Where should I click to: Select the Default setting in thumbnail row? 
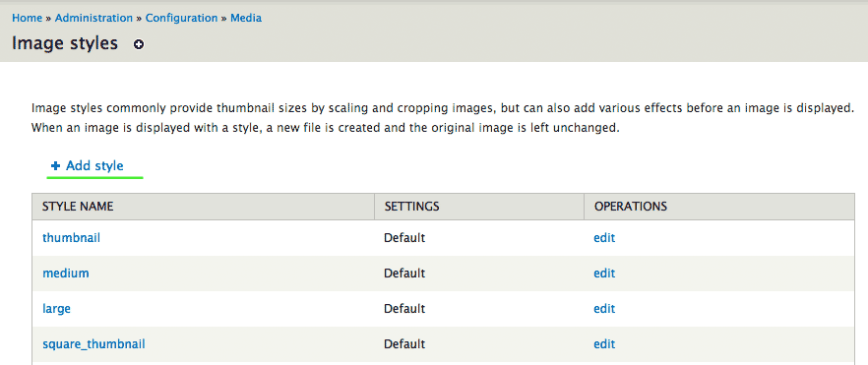404,238
